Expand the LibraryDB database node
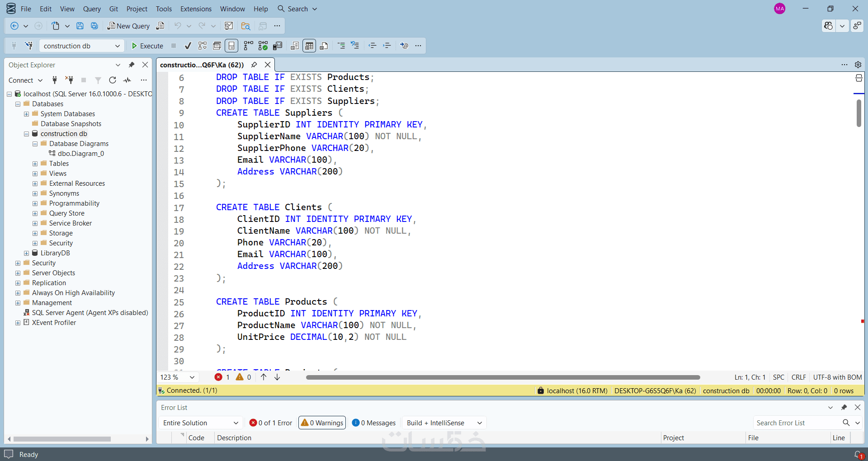 point(27,253)
